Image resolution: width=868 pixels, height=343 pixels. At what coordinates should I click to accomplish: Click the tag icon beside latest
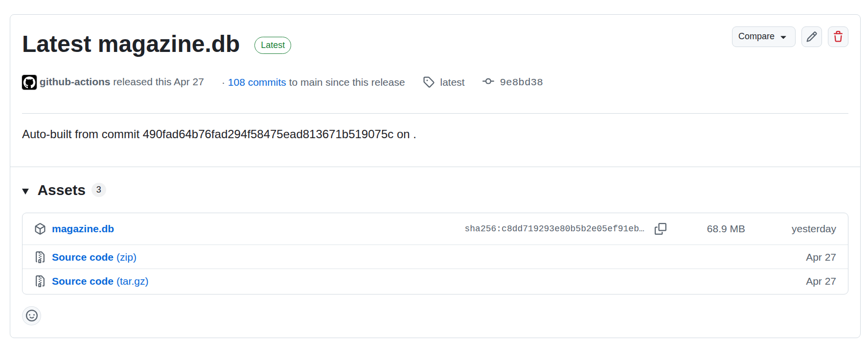tap(429, 82)
